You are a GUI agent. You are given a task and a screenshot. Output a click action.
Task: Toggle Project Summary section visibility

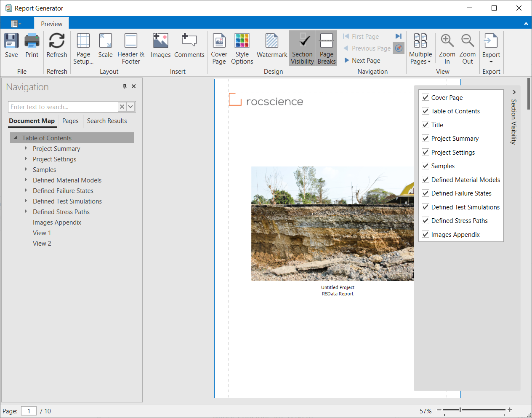point(426,139)
